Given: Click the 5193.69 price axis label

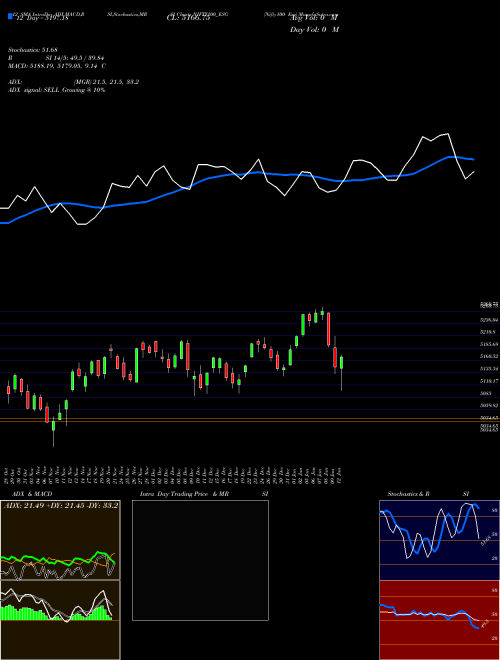Looking at the screenshot, I should (x=489, y=344).
